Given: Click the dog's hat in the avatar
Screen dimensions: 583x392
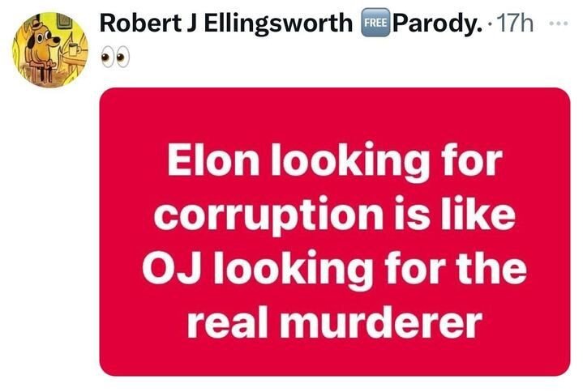Looking at the screenshot, I should pyautogui.click(x=37, y=26).
